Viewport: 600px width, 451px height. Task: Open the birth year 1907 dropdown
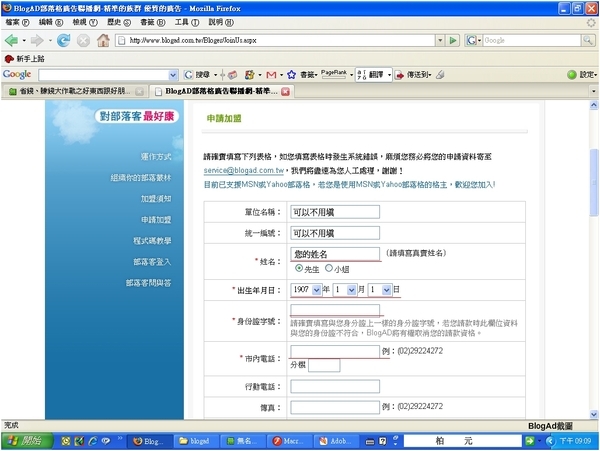point(316,290)
